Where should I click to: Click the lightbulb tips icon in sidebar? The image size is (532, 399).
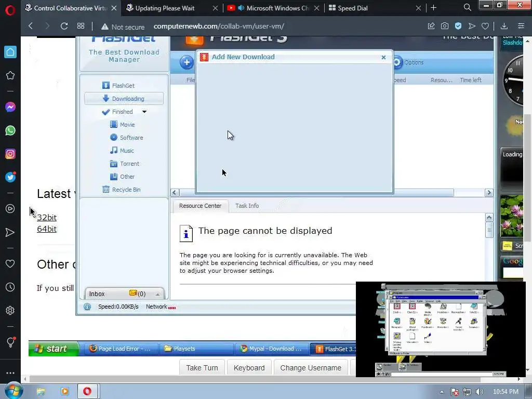coord(10,342)
